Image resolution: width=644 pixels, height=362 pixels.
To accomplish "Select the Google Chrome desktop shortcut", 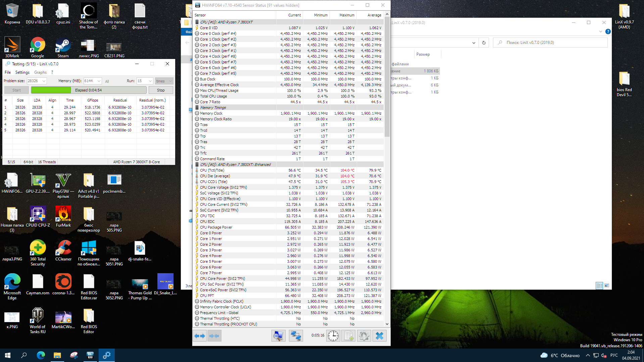I will 38,47.
